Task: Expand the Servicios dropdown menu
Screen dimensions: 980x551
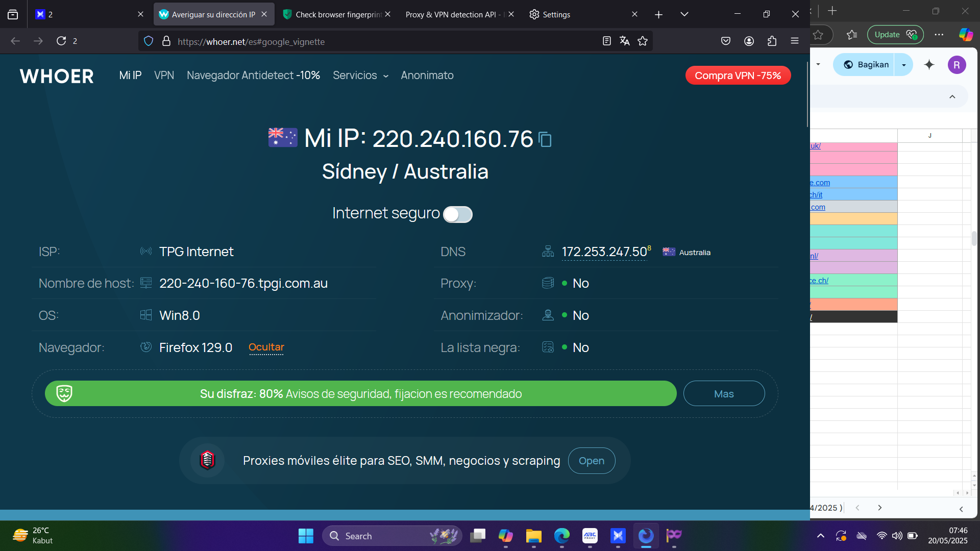Action: point(360,76)
